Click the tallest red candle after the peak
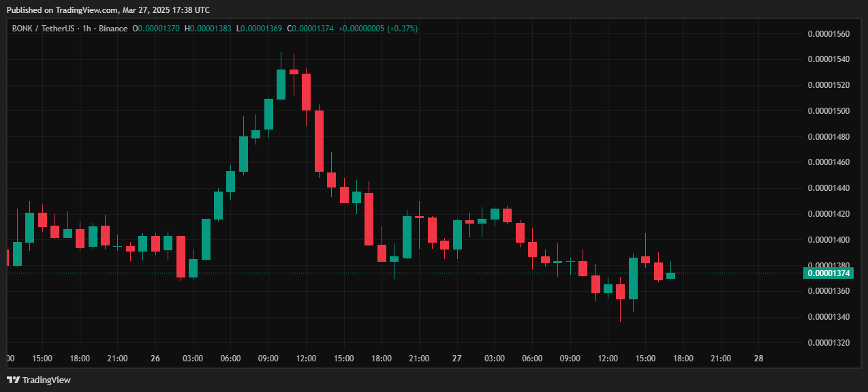The height and width of the screenshot is (392, 868). point(319,140)
